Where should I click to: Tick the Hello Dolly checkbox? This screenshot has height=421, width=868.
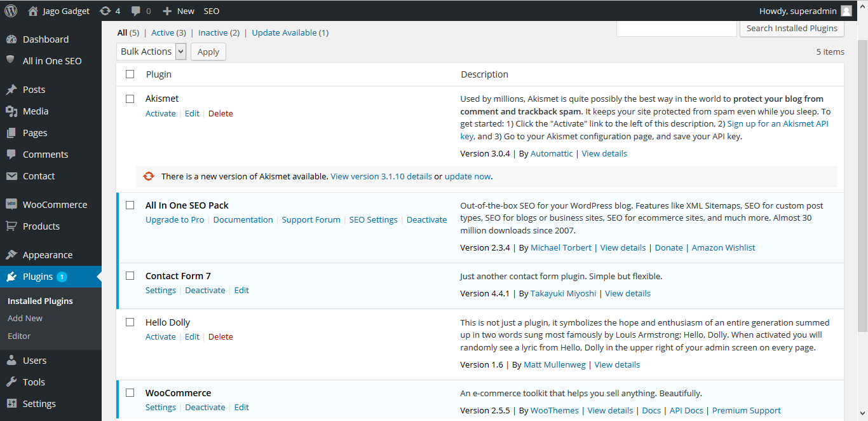pyautogui.click(x=130, y=322)
